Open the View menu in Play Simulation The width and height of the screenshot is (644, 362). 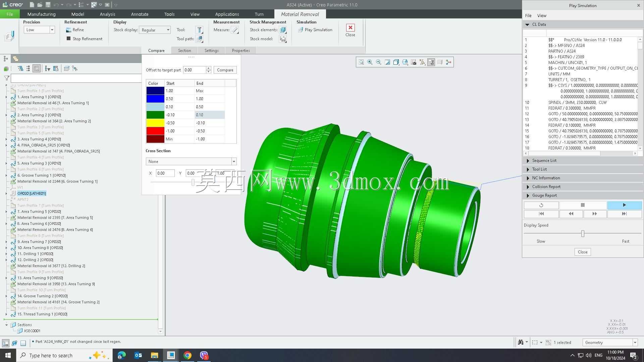542,15
